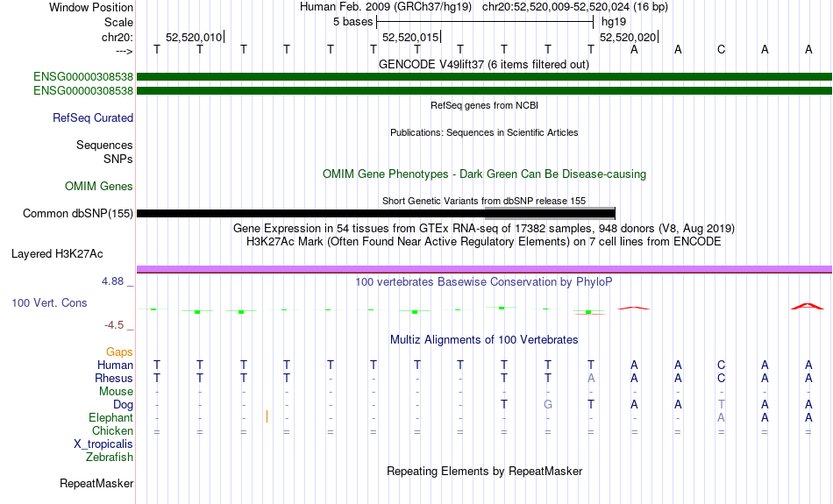Screen dimensions: 833x504
Task: Click the ---> sequence direction arrow label
Action: point(124,51)
